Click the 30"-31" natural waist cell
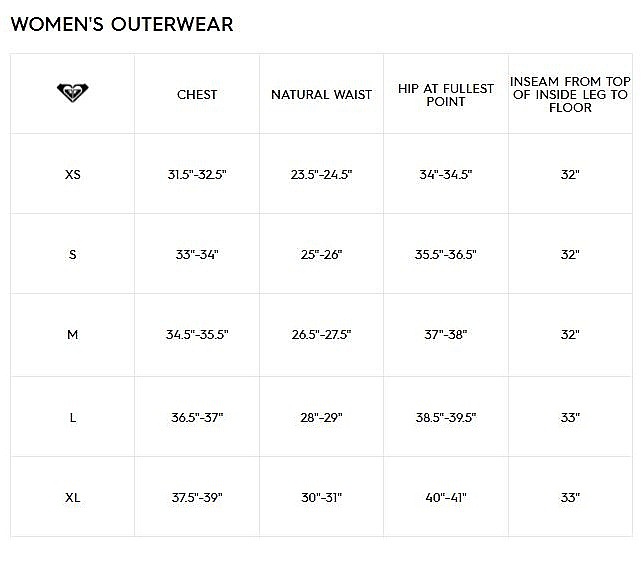Screen dimensions: 642x572 pyautogui.click(x=321, y=497)
